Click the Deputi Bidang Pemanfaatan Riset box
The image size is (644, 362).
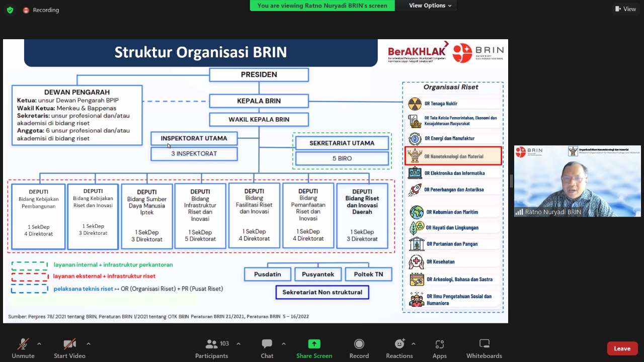point(308,216)
